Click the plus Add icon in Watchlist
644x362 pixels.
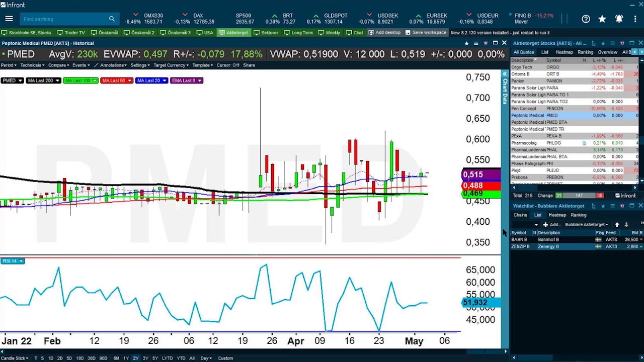click(x=545, y=225)
